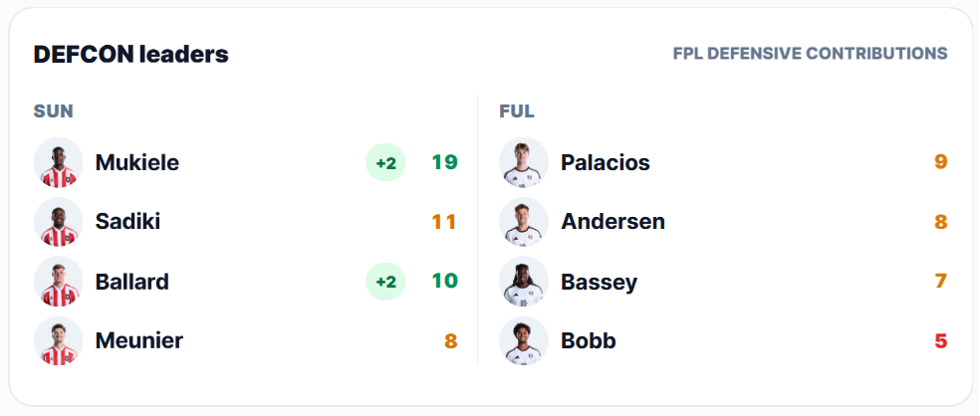
Task: Select Ballard's avatar image
Action: 58,281
